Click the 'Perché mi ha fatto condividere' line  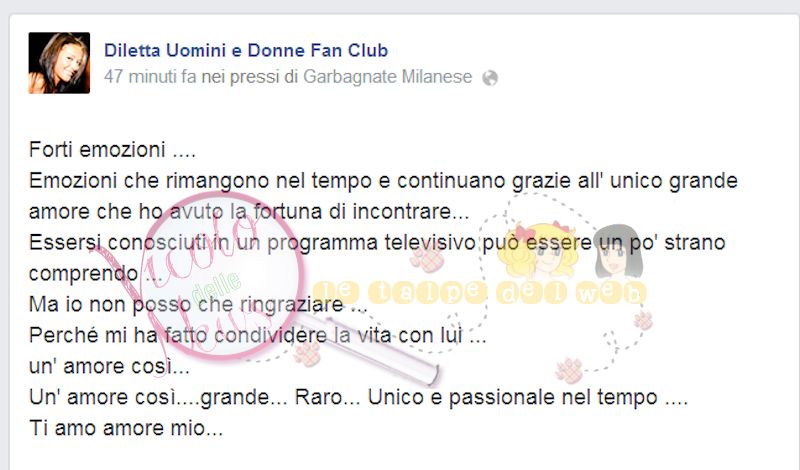[x=258, y=336]
